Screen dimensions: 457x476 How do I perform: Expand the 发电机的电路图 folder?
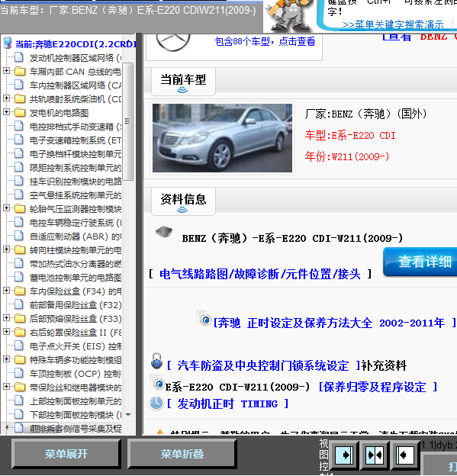coord(6,112)
